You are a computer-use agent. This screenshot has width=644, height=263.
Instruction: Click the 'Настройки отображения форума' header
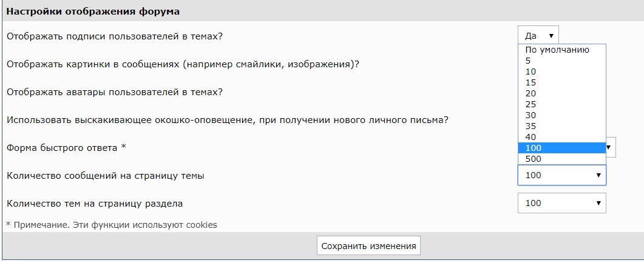(x=93, y=12)
